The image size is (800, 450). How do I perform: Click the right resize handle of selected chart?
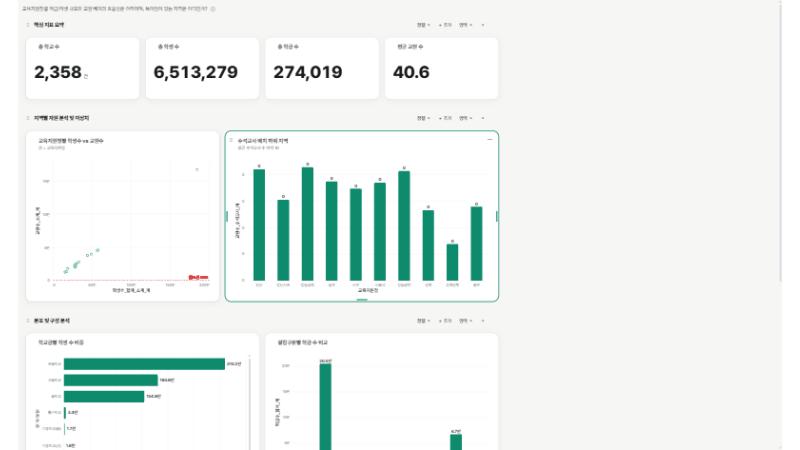click(497, 216)
